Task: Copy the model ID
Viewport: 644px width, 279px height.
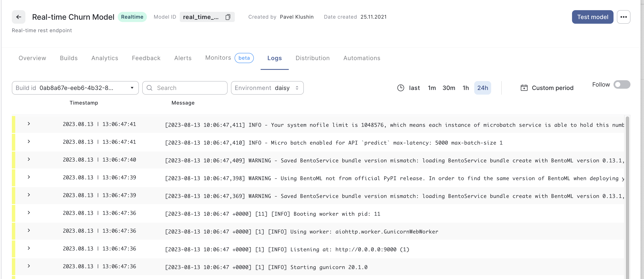Action: coord(228,17)
